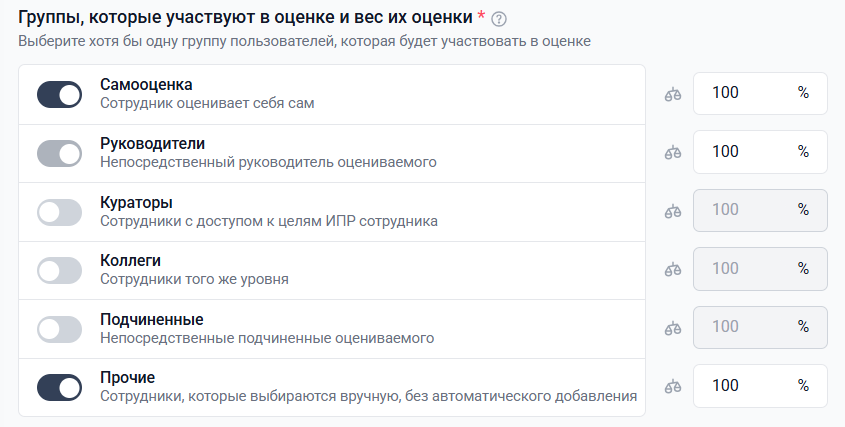Click the Прочие group description text
This screenshot has width=845, height=427.
coord(368,396)
